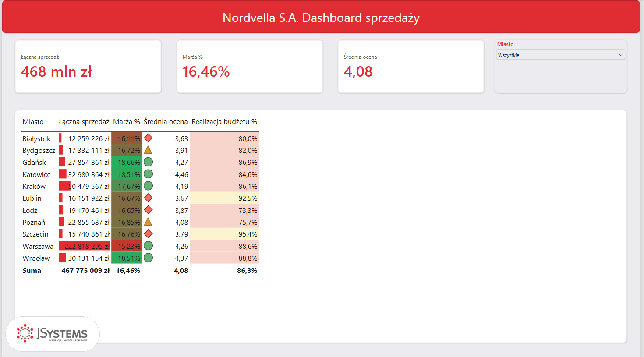Click the Wrocław city cell

coord(36,258)
